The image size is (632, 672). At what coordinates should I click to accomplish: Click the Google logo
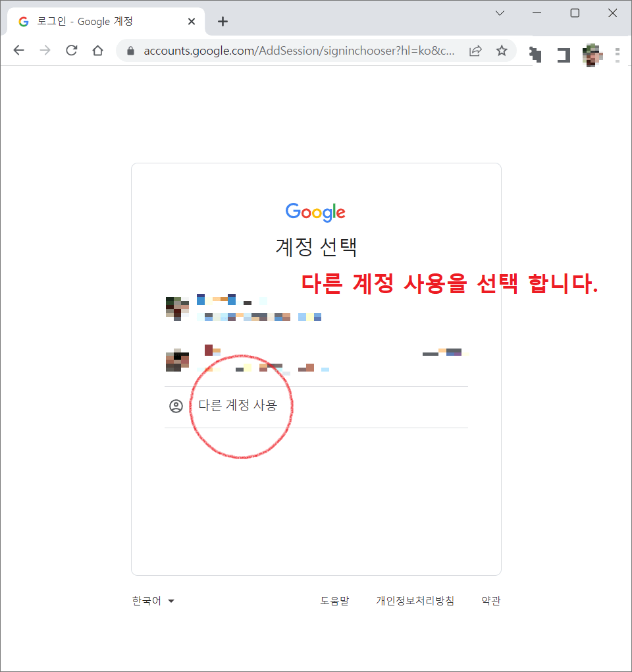point(315,211)
